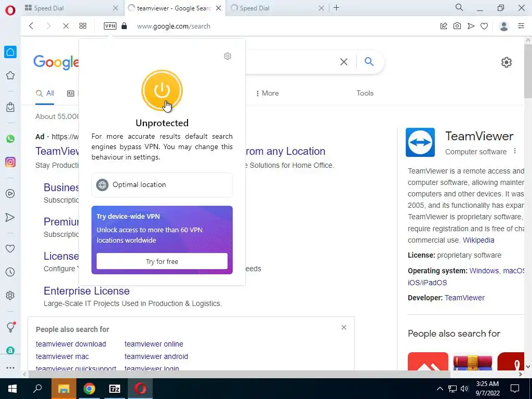Screen dimensions: 532x399
Task: Go back to the previous page
Action: tap(31, 26)
